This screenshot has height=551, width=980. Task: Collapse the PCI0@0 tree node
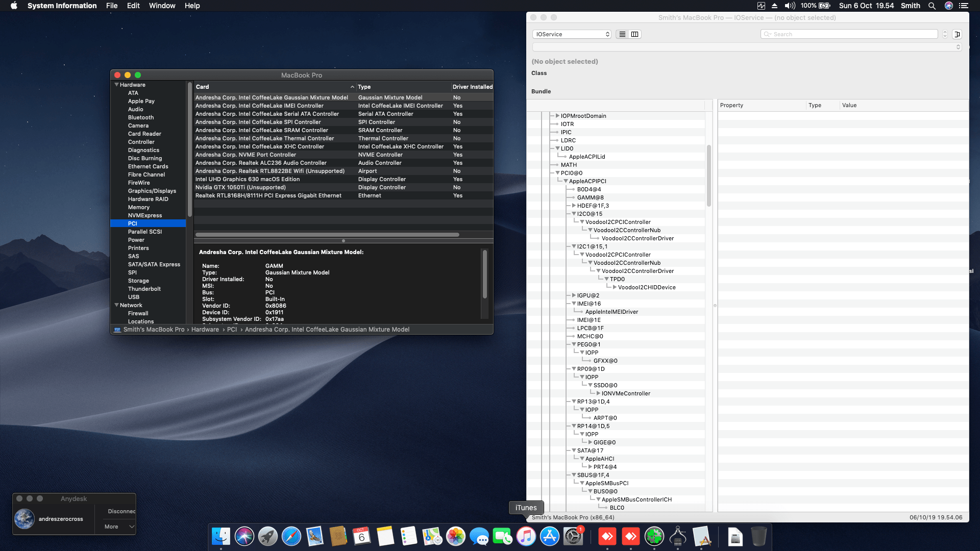[557, 172]
